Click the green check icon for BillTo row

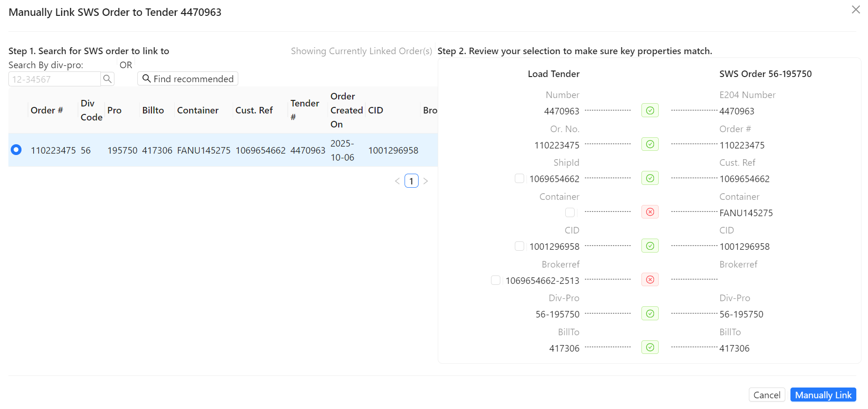pyautogui.click(x=650, y=347)
